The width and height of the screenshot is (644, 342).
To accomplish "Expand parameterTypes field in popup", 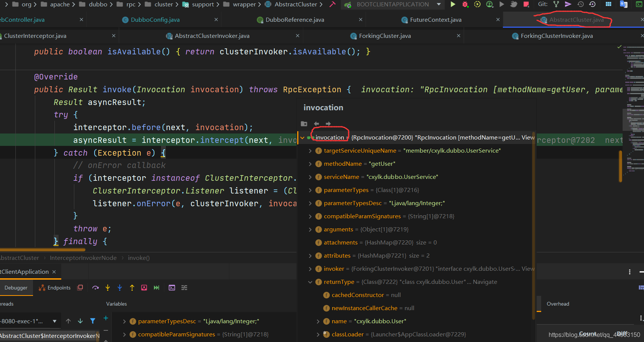I will pyautogui.click(x=310, y=190).
